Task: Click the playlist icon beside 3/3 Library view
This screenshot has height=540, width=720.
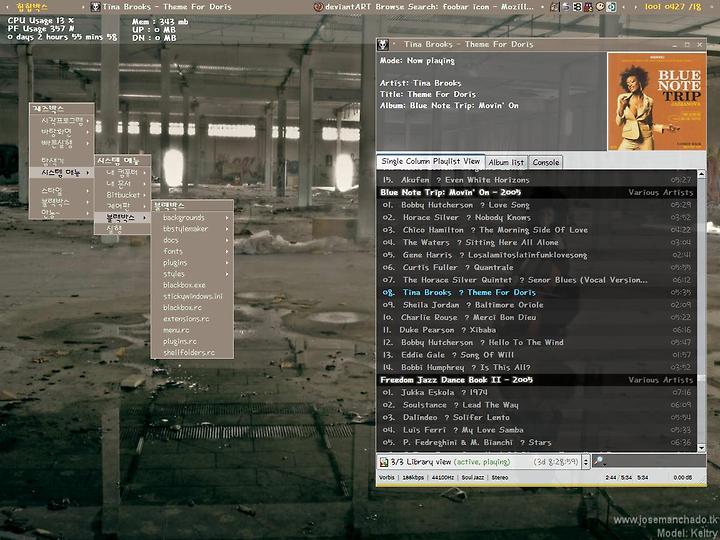Action: 383,462
